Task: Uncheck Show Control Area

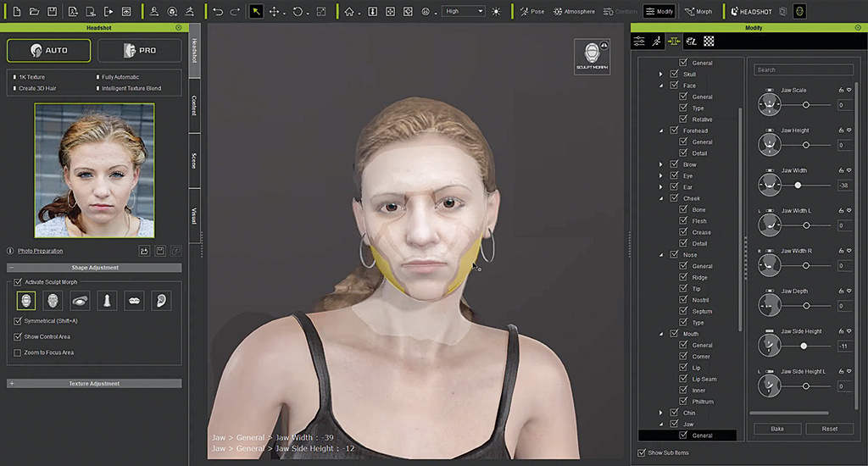Action: pyautogui.click(x=18, y=336)
